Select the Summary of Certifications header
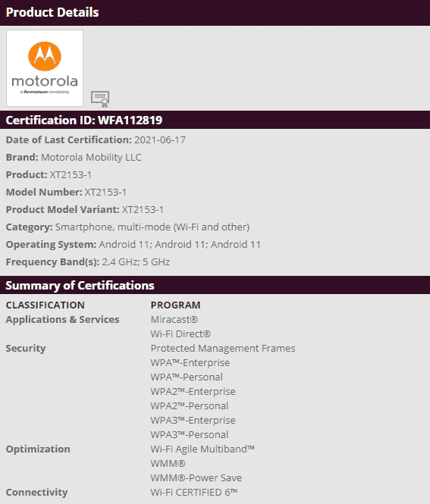 (x=80, y=286)
